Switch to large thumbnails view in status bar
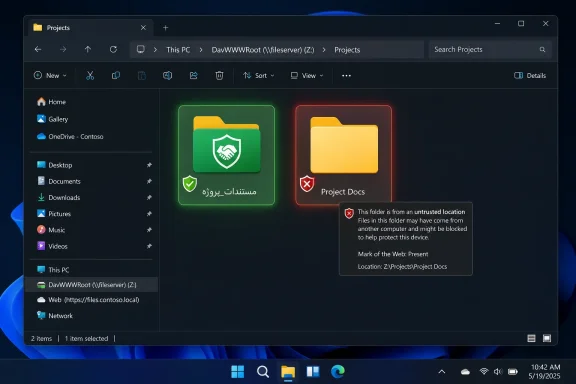 pyautogui.click(x=547, y=338)
